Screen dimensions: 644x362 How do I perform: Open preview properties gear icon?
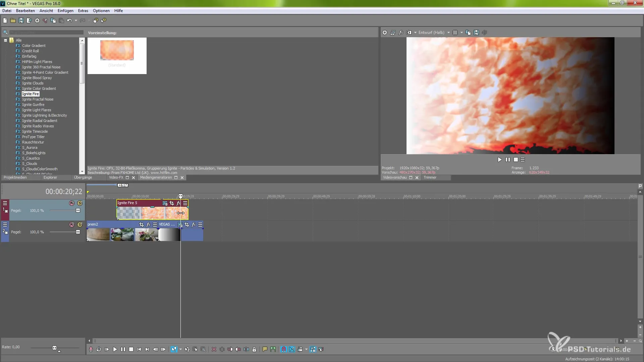385,33
